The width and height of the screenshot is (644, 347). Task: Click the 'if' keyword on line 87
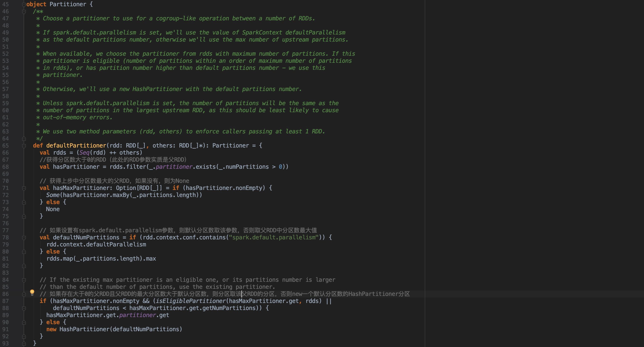[x=43, y=301]
